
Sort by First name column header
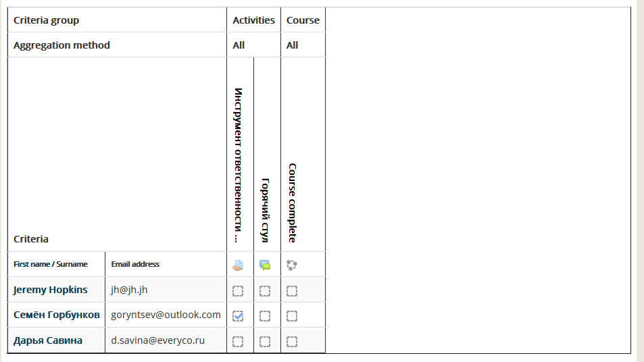32,264
